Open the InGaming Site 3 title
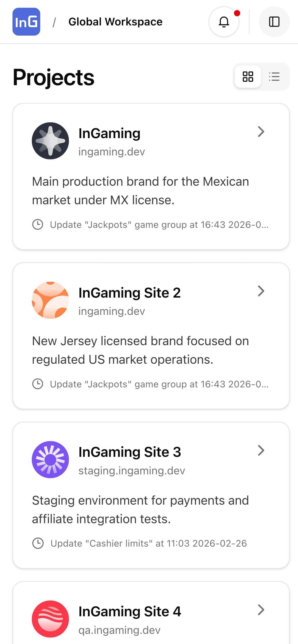This screenshot has height=644, width=298. (130, 452)
